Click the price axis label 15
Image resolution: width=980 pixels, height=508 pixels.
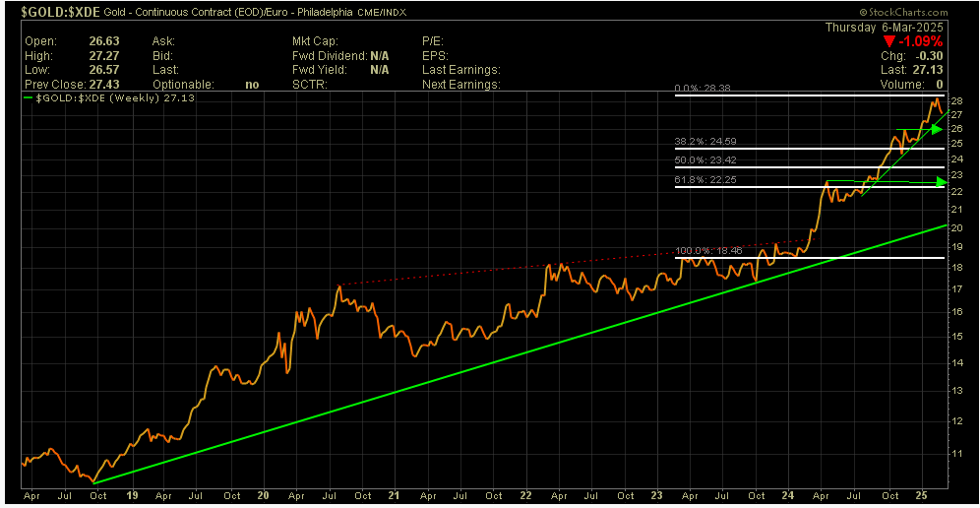[958, 338]
